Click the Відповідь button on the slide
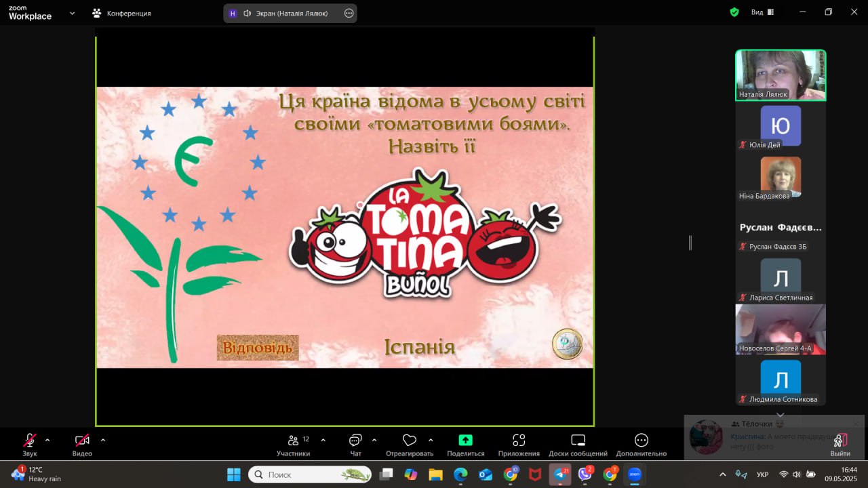 258,348
